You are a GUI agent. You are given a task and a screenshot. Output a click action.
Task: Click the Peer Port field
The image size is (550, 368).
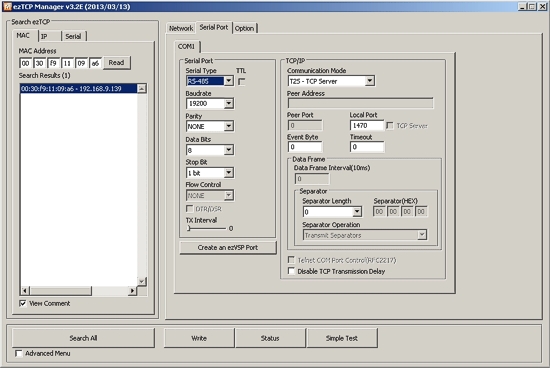304,126
